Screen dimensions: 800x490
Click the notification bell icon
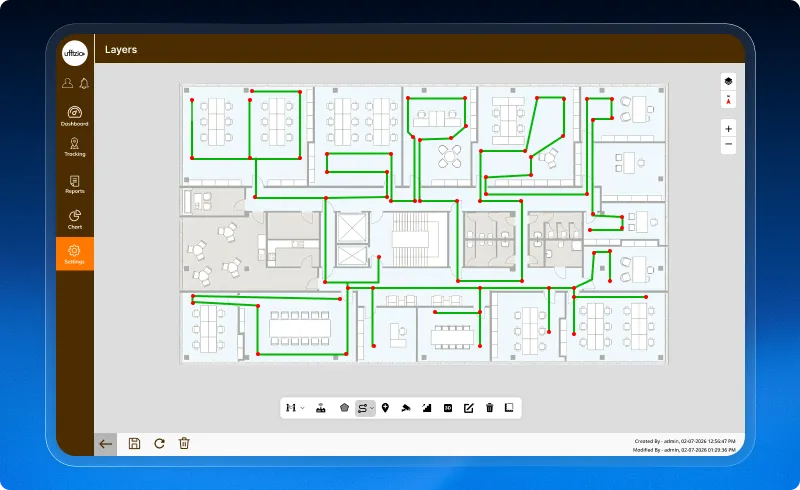84,83
